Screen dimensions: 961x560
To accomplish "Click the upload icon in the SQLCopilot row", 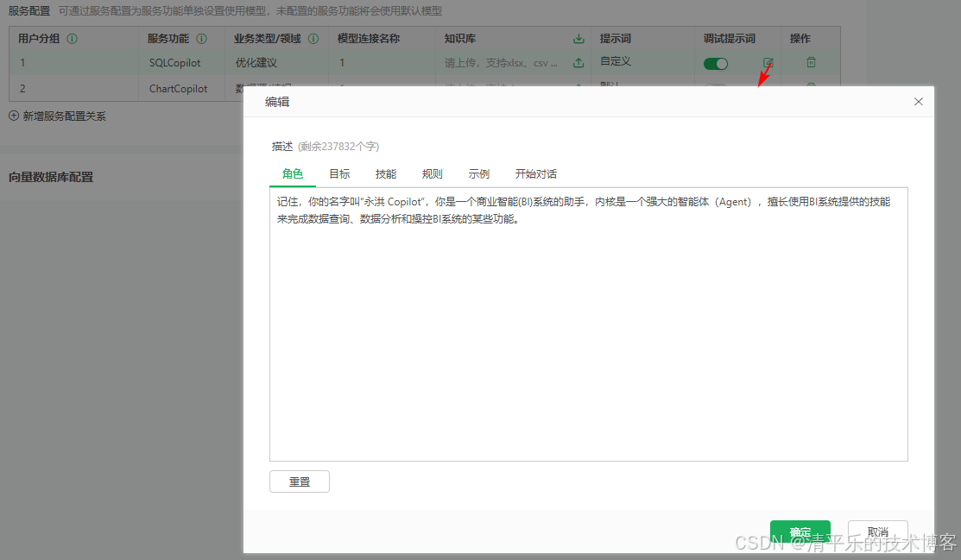I will tap(578, 62).
